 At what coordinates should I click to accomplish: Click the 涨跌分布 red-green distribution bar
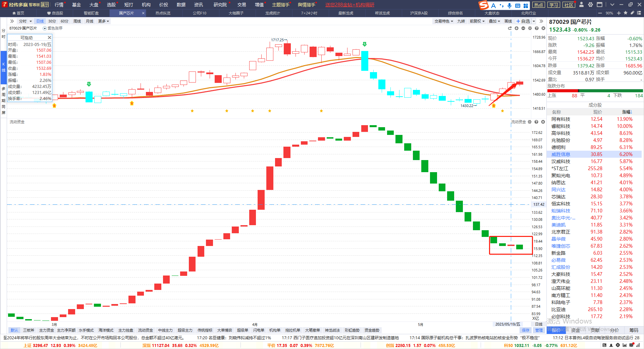[595, 91]
